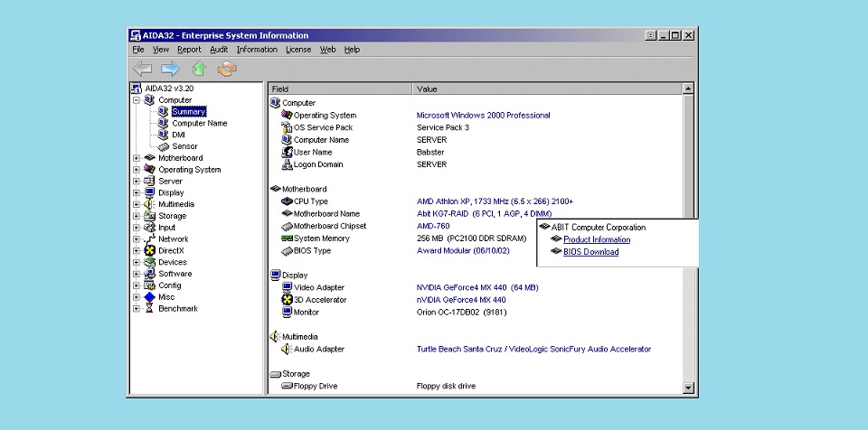Click the Product Information link

(597, 239)
